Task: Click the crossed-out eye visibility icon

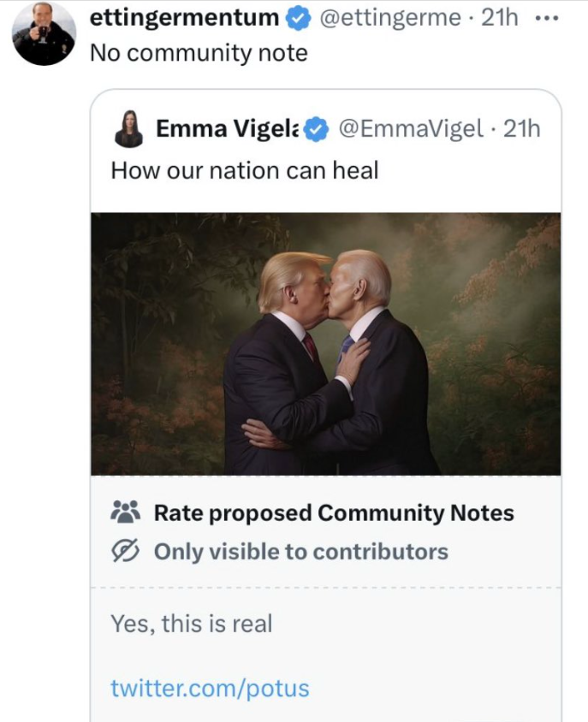Action: point(126,552)
